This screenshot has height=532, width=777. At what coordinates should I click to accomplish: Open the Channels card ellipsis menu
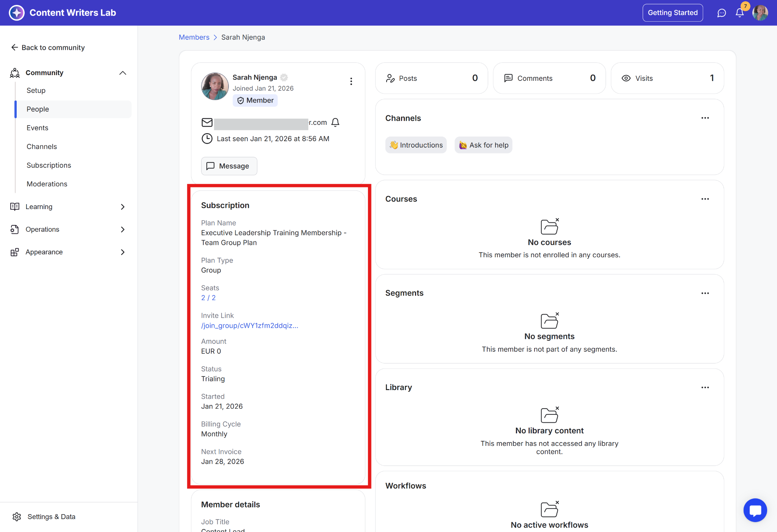(x=705, y=118)
